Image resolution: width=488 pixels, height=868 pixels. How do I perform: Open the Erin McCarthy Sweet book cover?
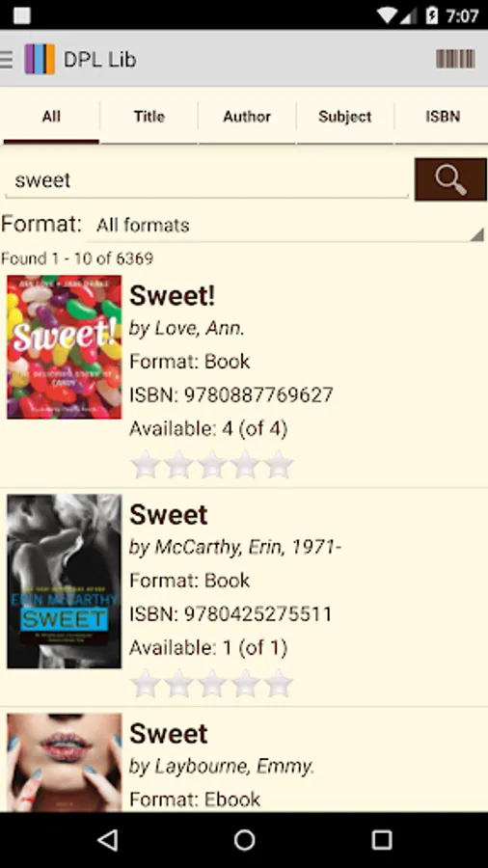pyautogui.click(x=65, y=582)
